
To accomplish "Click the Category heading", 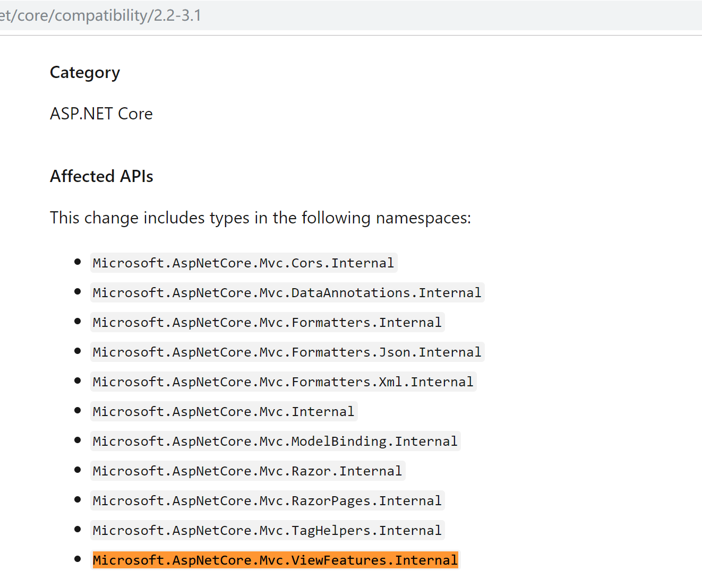I will (85, 73).
